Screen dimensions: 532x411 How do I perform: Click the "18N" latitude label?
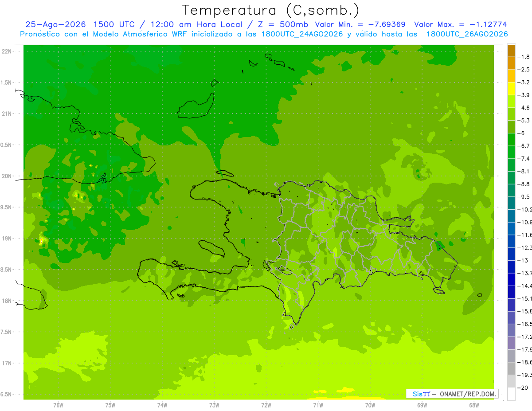[x=7, y=301]
